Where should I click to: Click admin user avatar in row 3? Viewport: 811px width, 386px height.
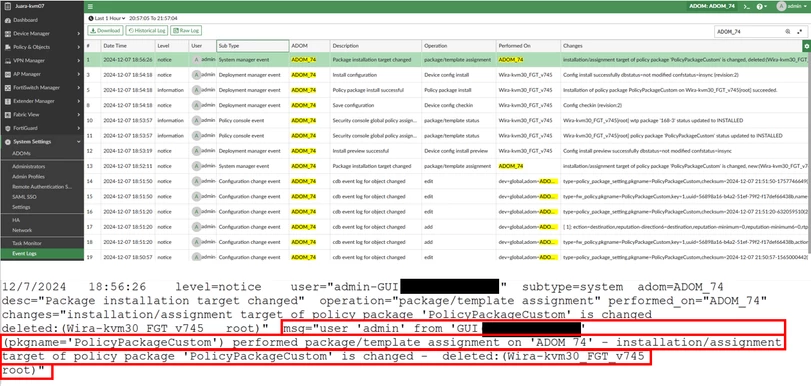click(x=196, y=75)
